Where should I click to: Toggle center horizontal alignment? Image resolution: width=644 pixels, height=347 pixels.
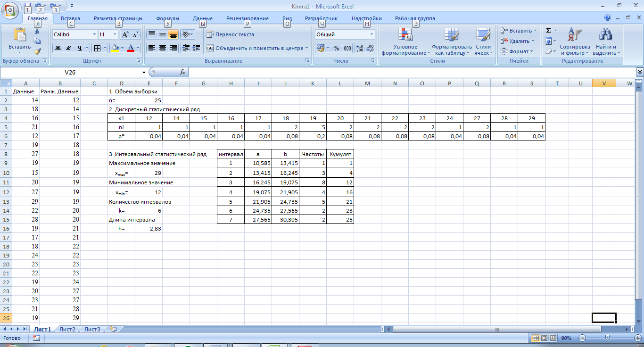click(162, 48)
